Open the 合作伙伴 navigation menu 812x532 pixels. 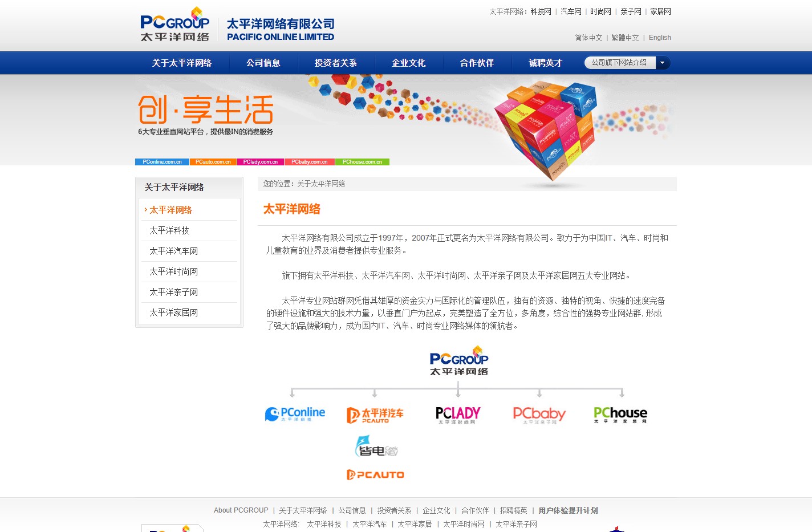click(477, 63)
